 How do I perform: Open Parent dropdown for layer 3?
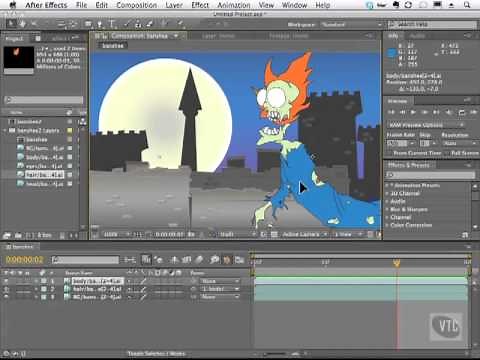pos(220,297)
